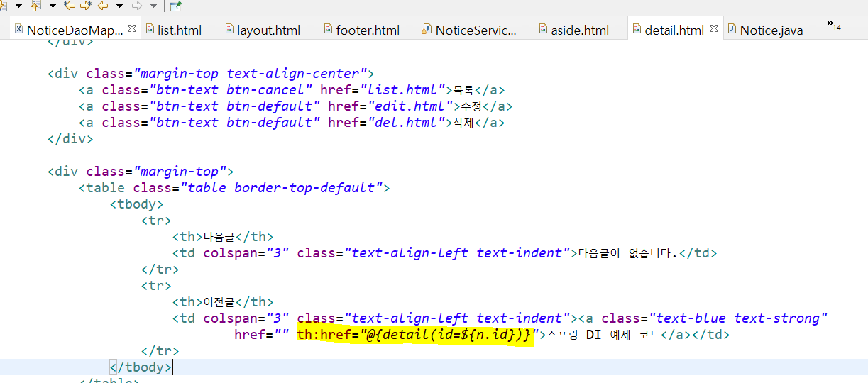
Task: Click the file icon on aside.html tab
Action: [x=543, y=30]
